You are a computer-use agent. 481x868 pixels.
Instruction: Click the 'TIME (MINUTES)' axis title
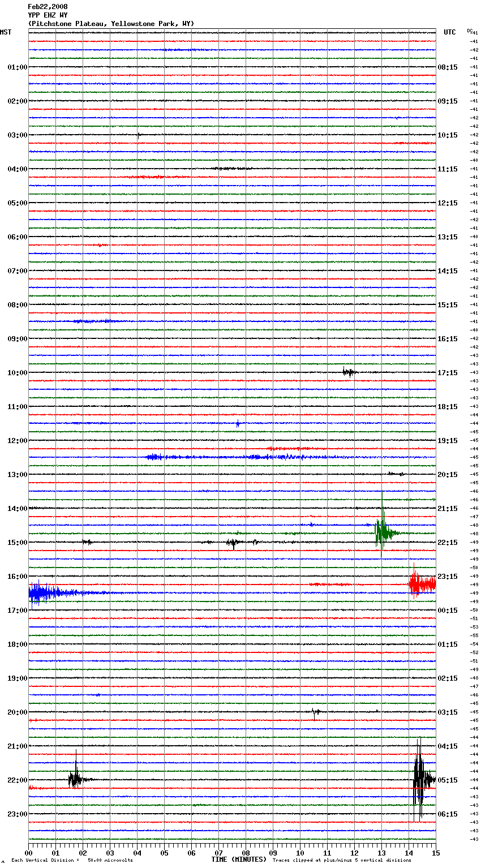point(239,860)
